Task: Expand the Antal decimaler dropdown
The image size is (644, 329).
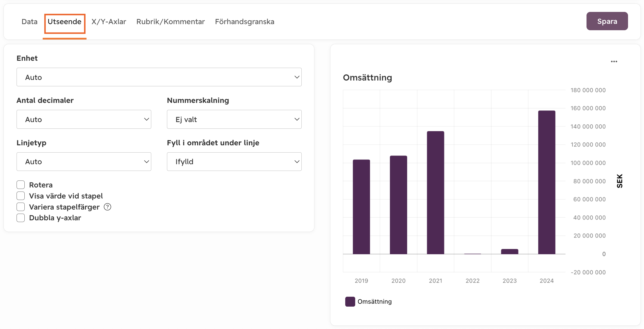Action: coord(84,119)
